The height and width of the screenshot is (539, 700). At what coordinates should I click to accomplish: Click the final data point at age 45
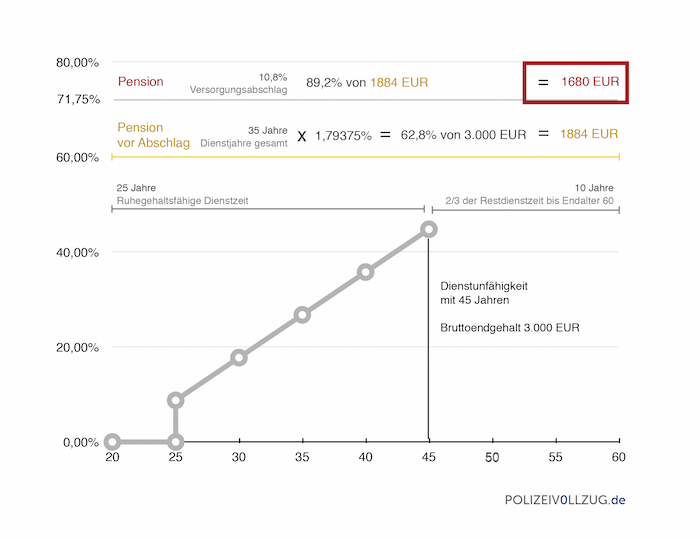pyautogui.click(x=429, y=229)
